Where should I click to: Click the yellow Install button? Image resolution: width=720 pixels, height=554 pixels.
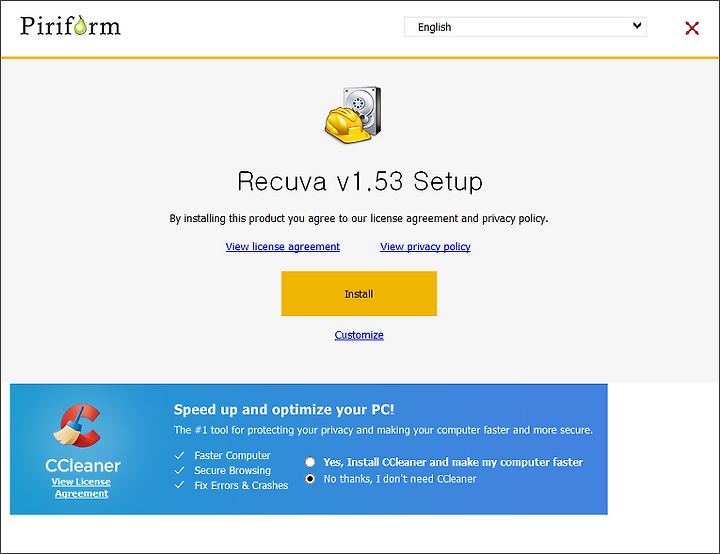click(x=359, y=294)
